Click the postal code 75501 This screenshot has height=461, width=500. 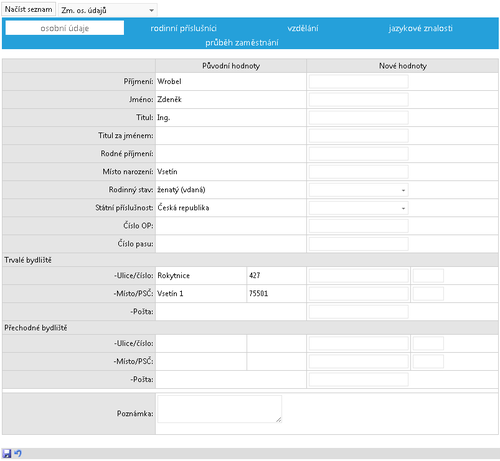pyautogui.click(x=259, y=294)
